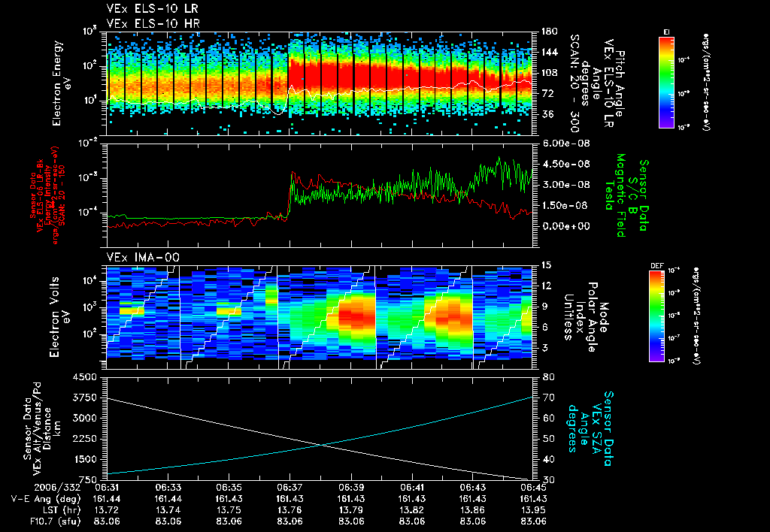Click the 'LST (hr)' row label

62,510
